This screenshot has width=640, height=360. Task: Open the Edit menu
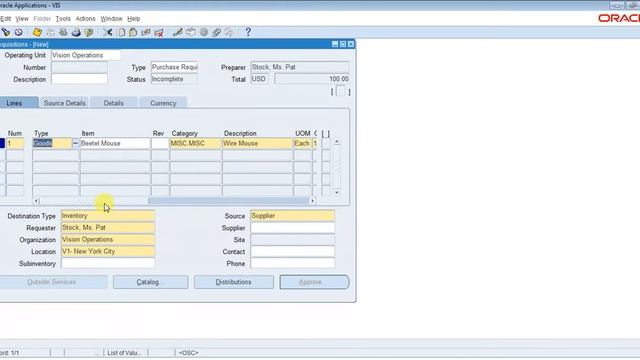click(6, 19)
